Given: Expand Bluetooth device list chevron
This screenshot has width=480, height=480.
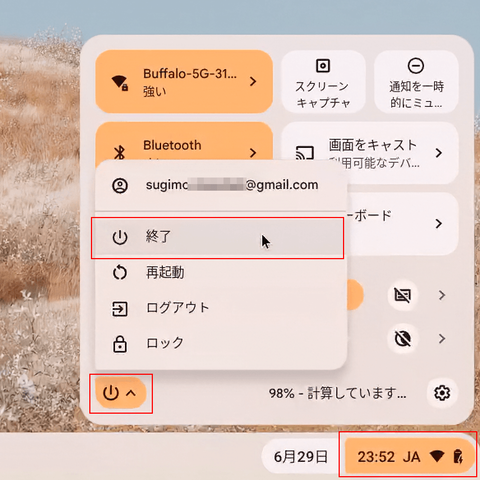Looking at the screenshot, I should tap(253, 153).
